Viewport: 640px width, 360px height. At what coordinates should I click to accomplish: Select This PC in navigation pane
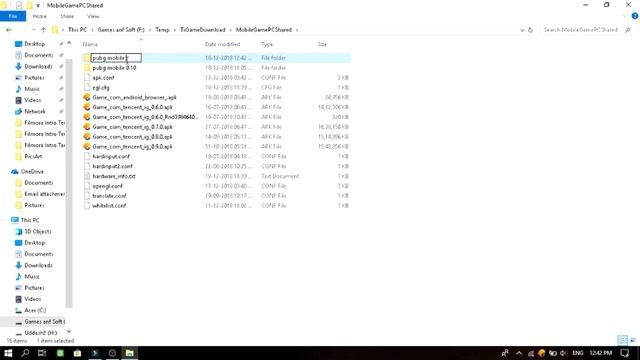click(30, 220)
